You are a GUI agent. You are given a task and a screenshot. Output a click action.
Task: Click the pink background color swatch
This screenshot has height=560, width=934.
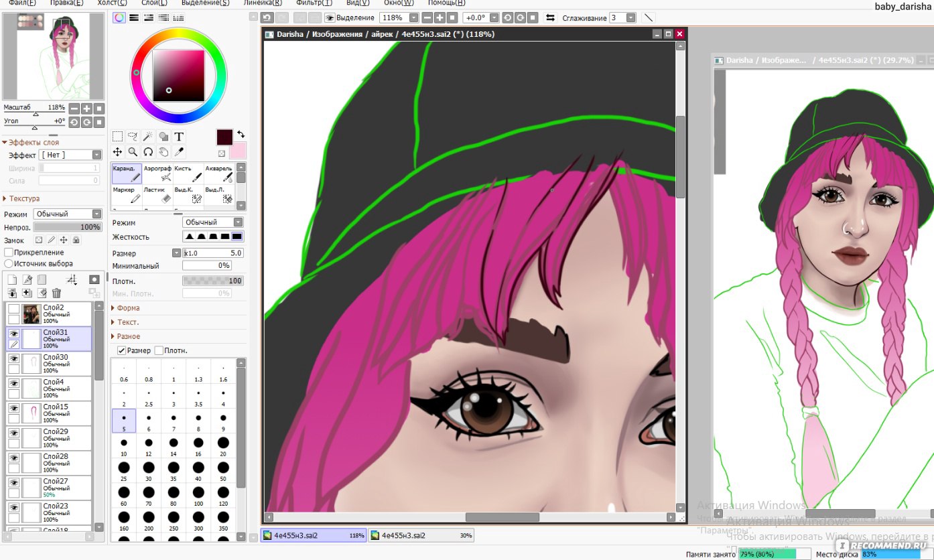pos(238,151)
